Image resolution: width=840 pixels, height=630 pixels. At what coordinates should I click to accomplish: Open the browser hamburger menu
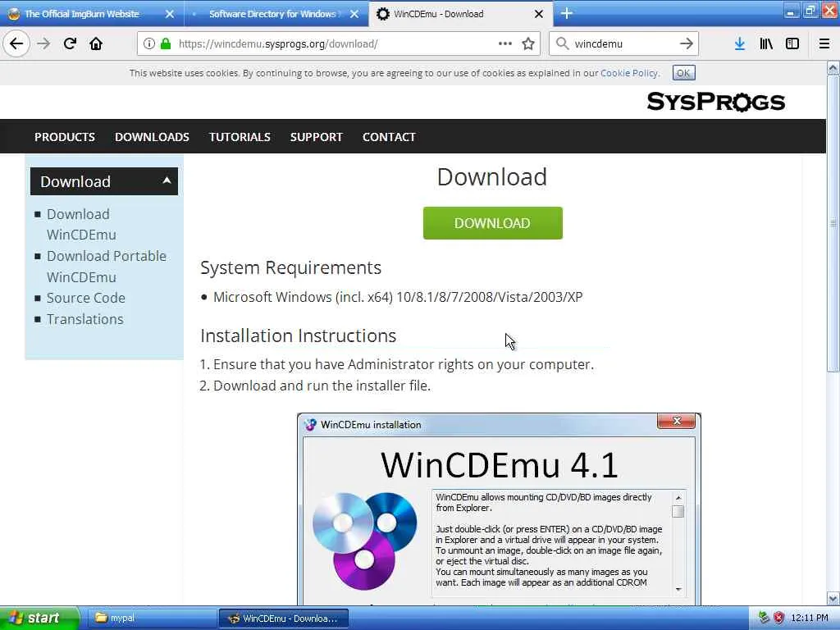824,43
